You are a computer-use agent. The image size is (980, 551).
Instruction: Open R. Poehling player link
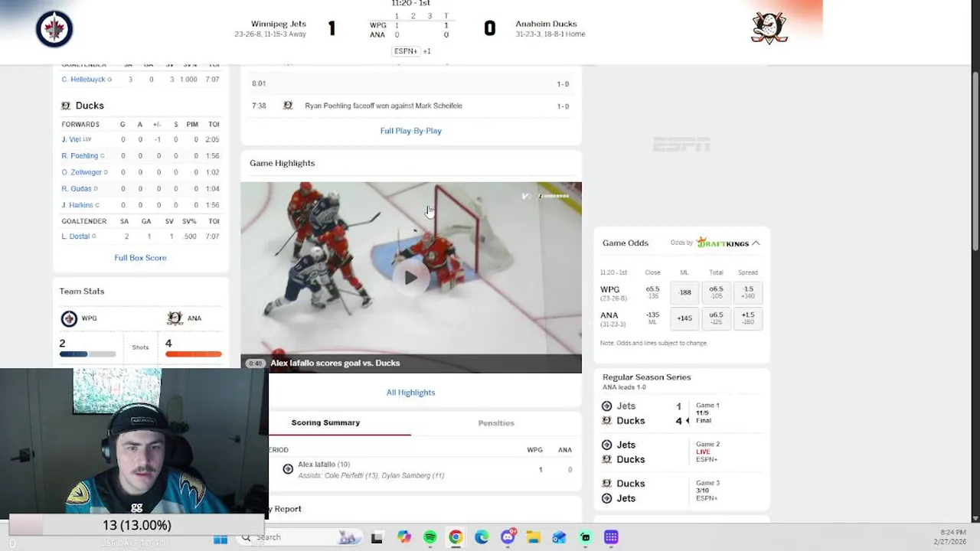pyautogui.click(x=80, y=156)
